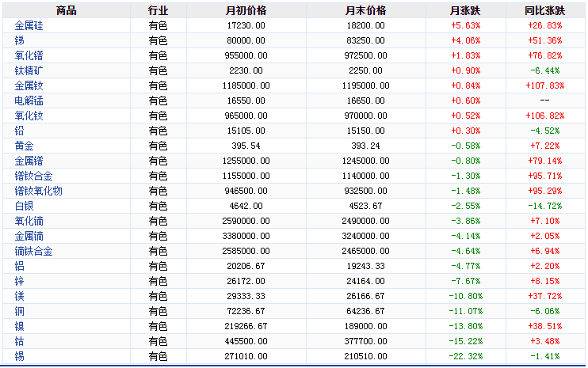The image size is (588, 368).
Task: Select the 镨钕氧化物 commodity link
Action: pyautogui.click(x=38, y=191)
